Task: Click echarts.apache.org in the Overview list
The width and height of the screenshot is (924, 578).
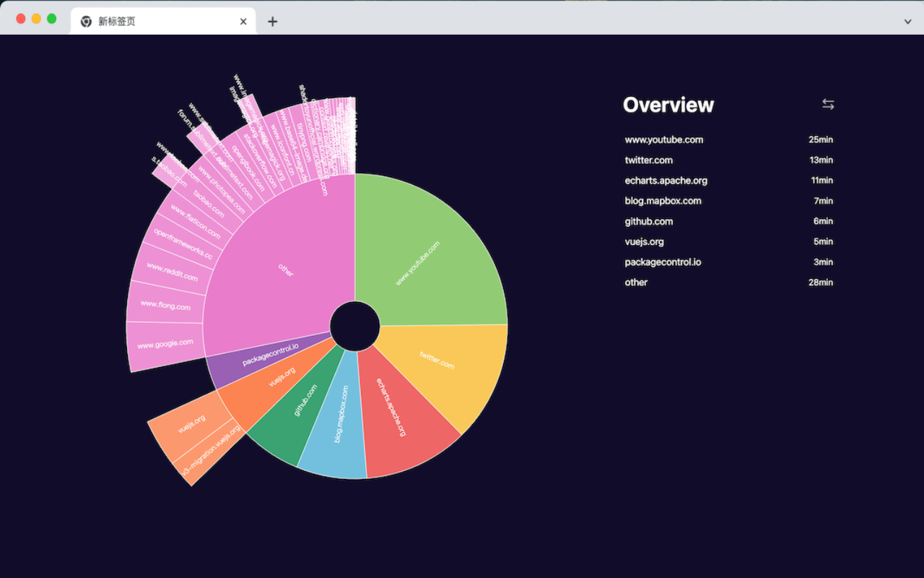Action: [666, 181]
